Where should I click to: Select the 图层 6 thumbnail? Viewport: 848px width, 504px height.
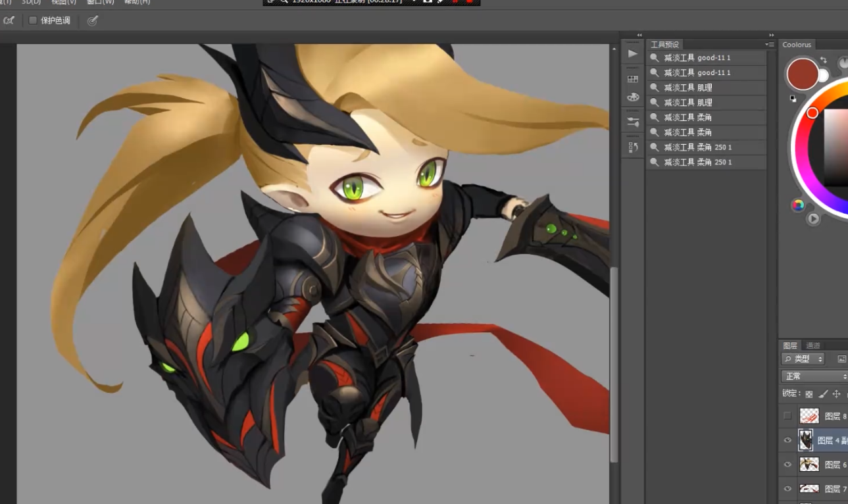pos(809,465)
